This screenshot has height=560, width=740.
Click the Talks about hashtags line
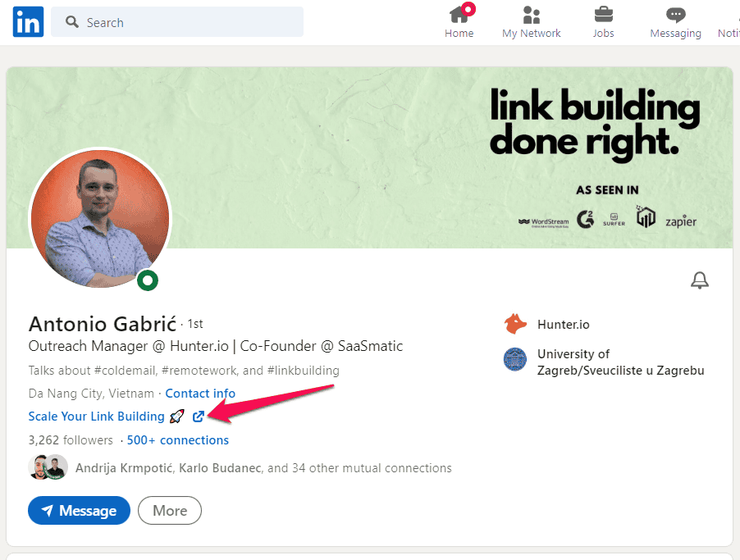tap(184, 371)
